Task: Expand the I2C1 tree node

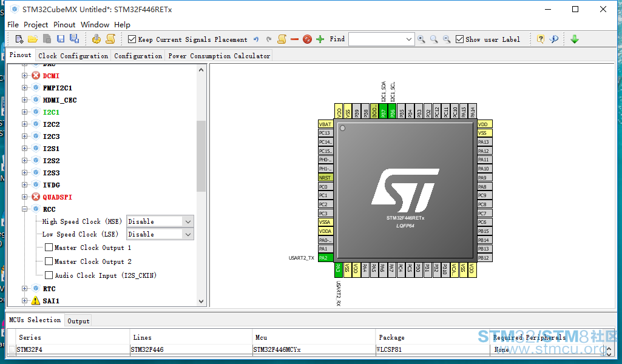Action: point(25,112)
